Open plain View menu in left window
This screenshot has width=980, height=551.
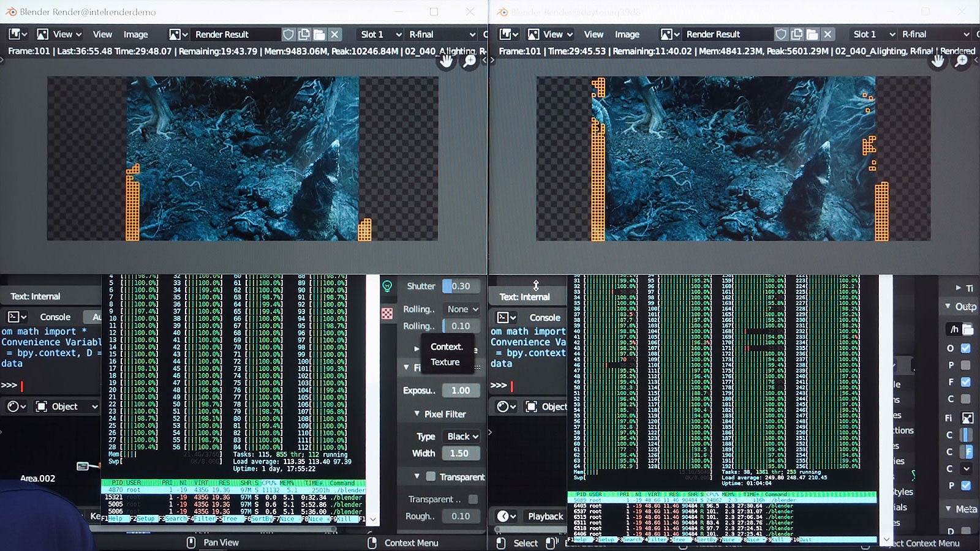[x=102, y=34]
